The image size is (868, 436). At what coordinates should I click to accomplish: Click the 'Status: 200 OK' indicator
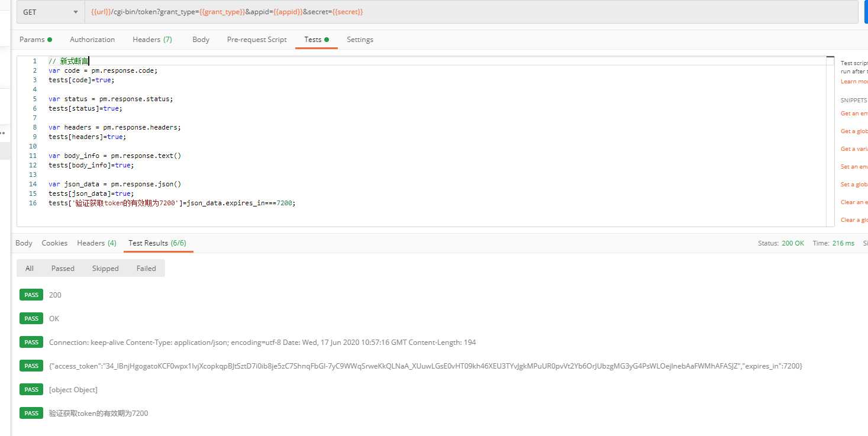click(x=781, y=243)
